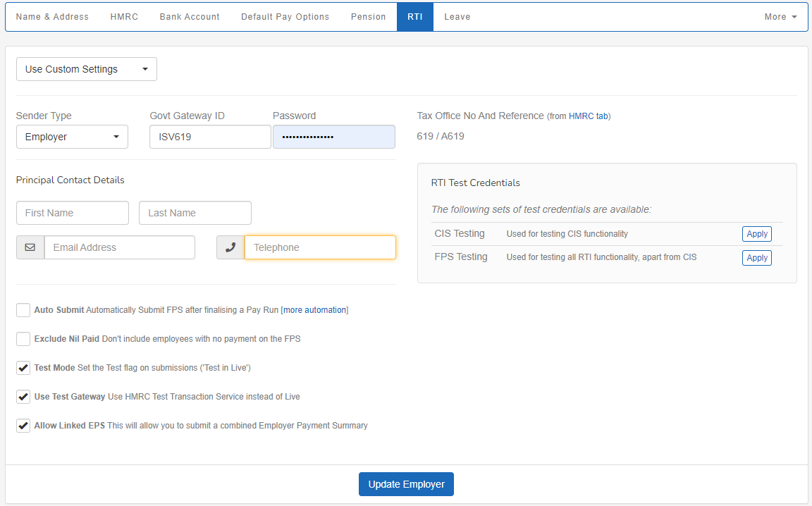This screenshot has height=506, width=812.
Task: Go to the Bank Account tab
Action: pyautogui.click(x=190, y=17)
